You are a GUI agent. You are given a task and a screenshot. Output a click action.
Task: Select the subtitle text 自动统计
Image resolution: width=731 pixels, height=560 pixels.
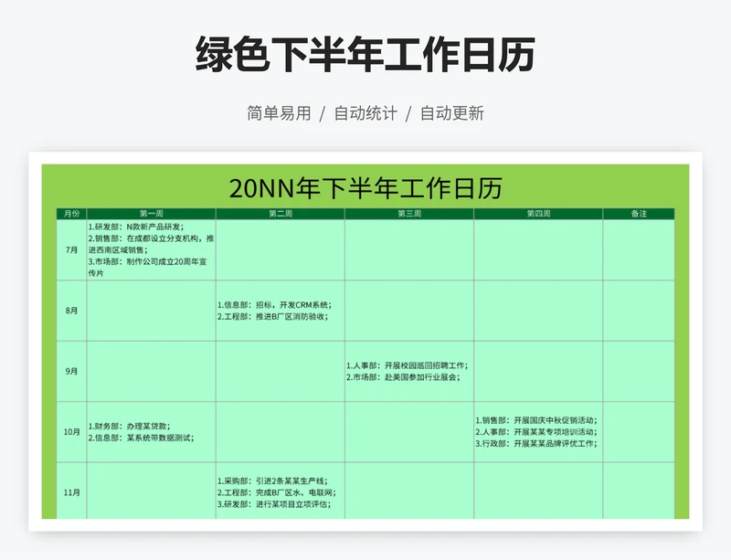pyautogui.click(x=365, y=113)
